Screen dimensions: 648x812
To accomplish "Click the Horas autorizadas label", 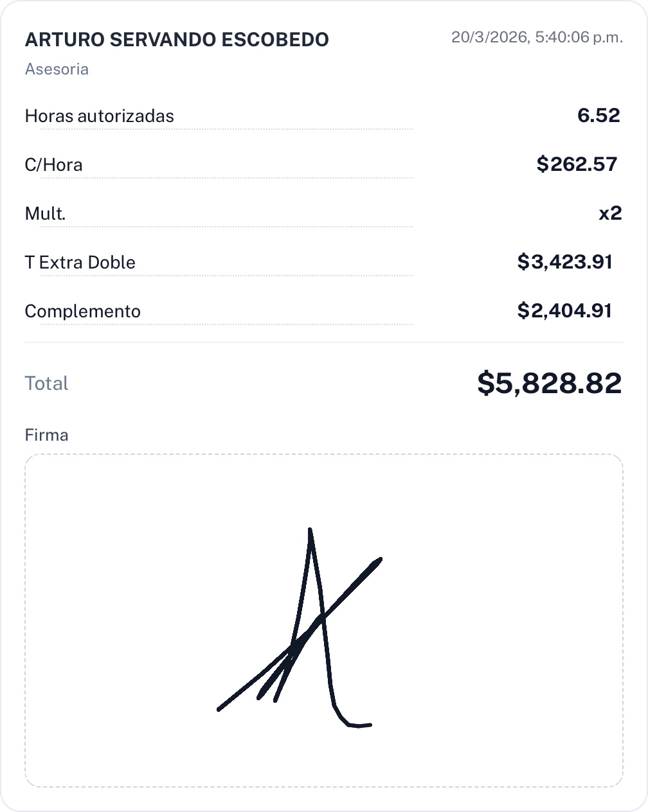I will (99, 116).
